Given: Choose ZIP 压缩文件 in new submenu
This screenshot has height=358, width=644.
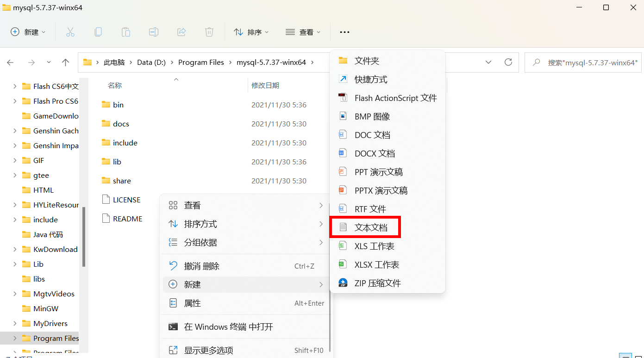Looking at the screenshot, I should click(x=377, y=283).
